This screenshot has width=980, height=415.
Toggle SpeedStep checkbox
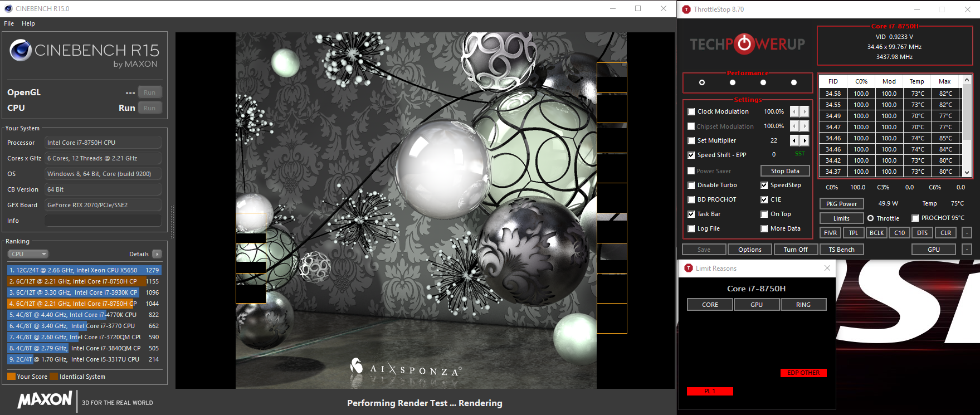(764, 185)
